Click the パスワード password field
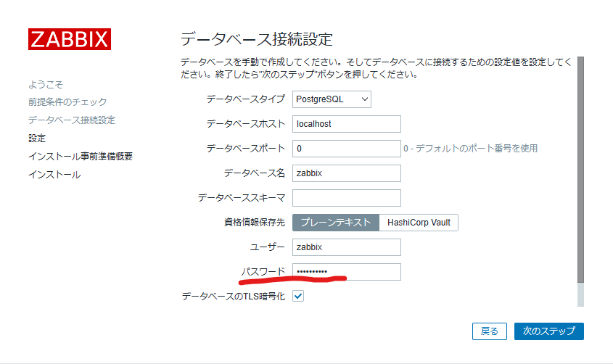Screen dimensions: 613x364 tap(346, 272)
